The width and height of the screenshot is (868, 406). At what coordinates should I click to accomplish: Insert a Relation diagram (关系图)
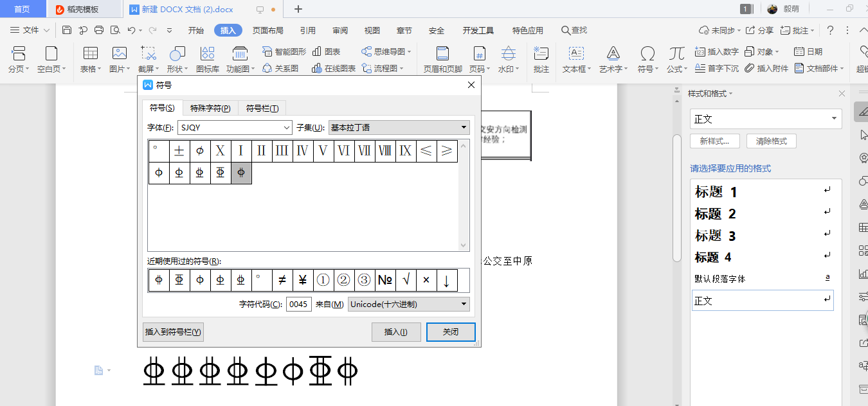pyautogui.click(x=280, y=68)
